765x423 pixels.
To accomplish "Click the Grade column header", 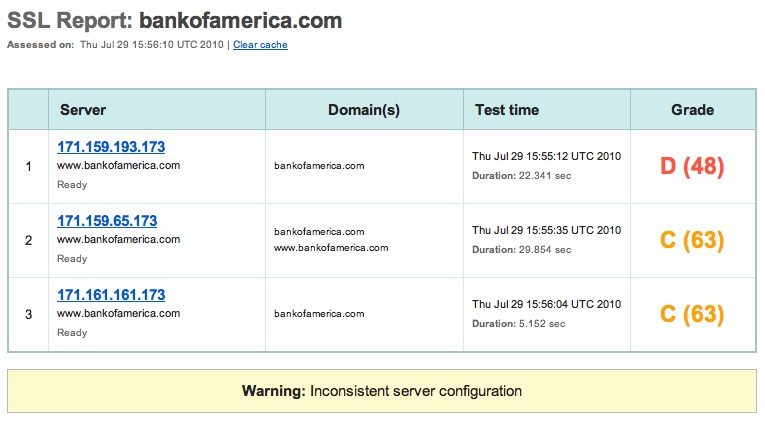I will click(692, 110).
